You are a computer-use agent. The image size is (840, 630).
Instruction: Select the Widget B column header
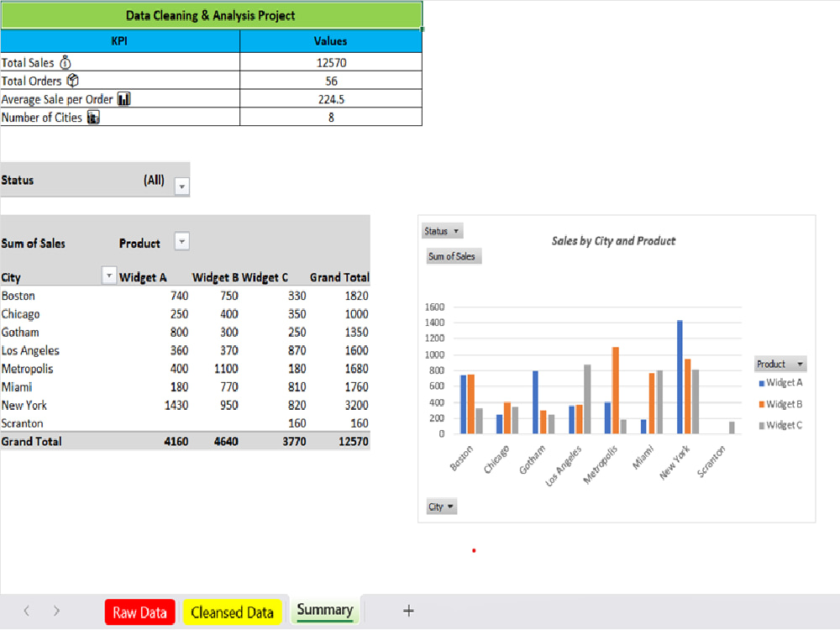point(215,277)
